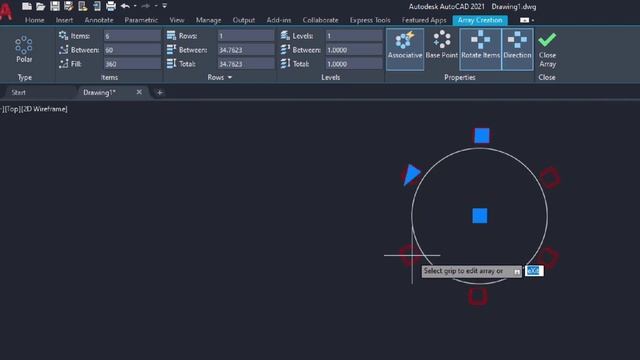
Task: Click the [Top] view control label
Action: (x=12, y=109)
